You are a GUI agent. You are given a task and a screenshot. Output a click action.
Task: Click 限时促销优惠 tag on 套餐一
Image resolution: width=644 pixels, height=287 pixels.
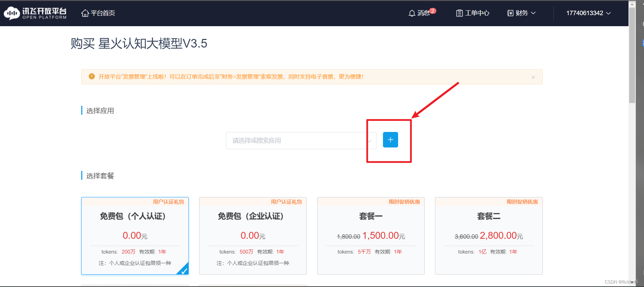tap(405, 202)
